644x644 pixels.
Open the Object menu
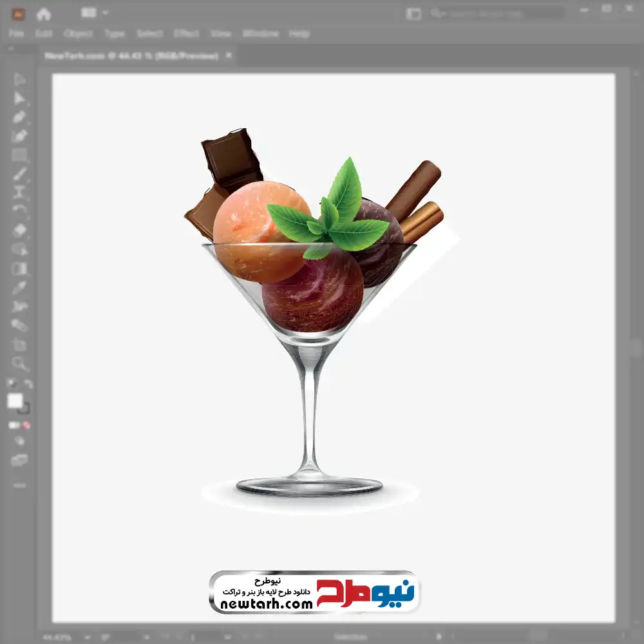tap(78, 33)
